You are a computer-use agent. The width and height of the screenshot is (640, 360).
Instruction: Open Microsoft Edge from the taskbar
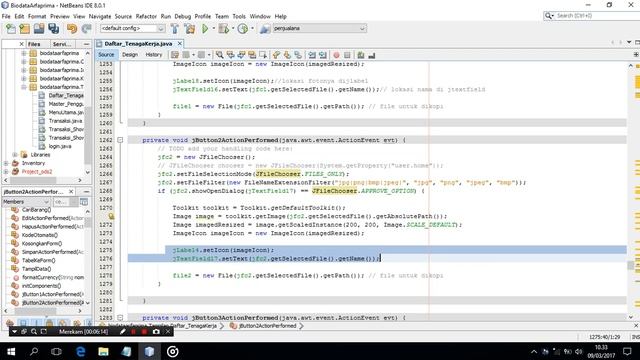(80, 351)
